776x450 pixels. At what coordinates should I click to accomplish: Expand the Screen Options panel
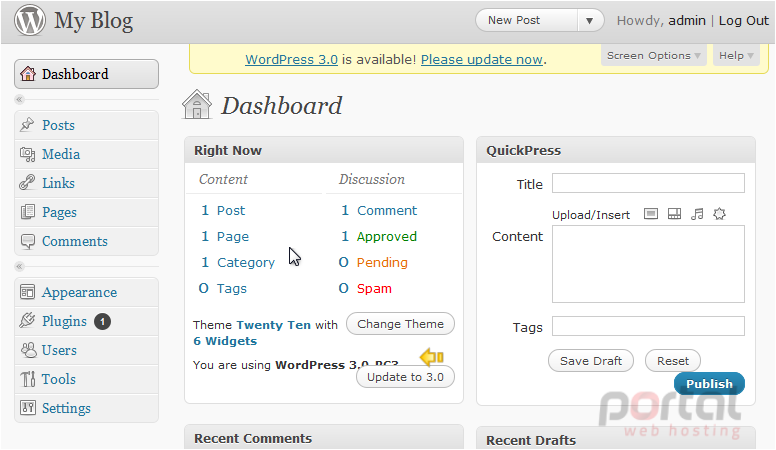653,55
